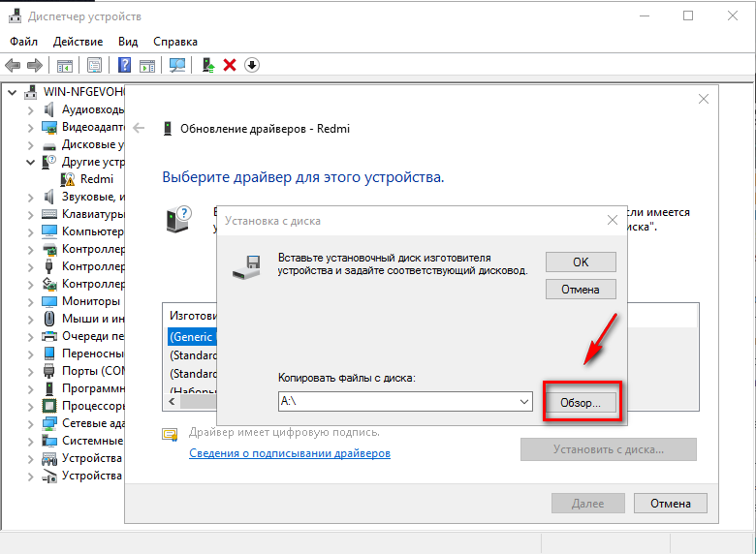Click the back arrow in driver update wizard

click(140, 128)
